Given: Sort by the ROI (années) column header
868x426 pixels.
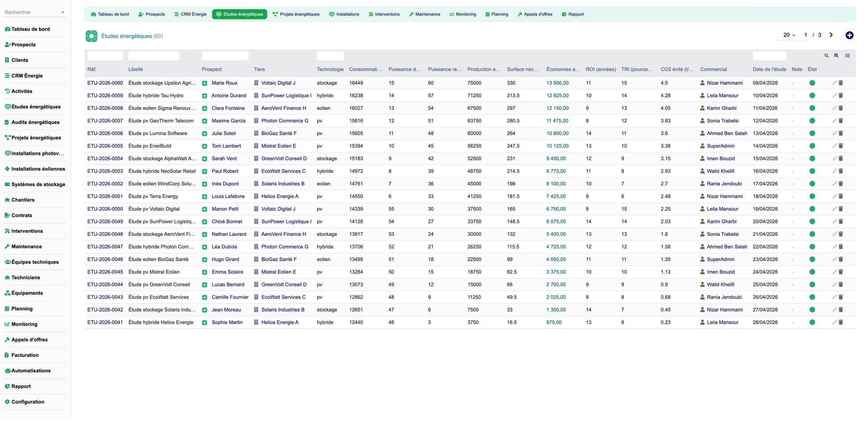Looking at the screenshot, I should pyautogui.click(x=601, y=70).
